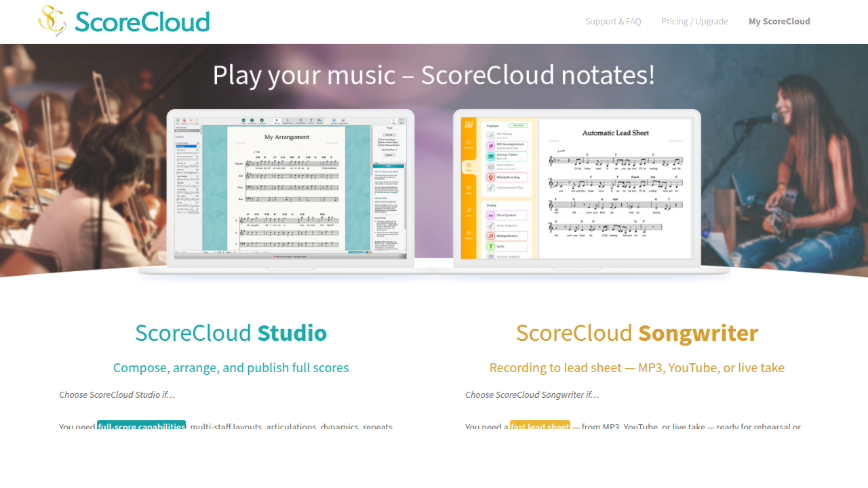Open the My ScoreCloud link
Screen dimensions: 868x488
[779, 22]
